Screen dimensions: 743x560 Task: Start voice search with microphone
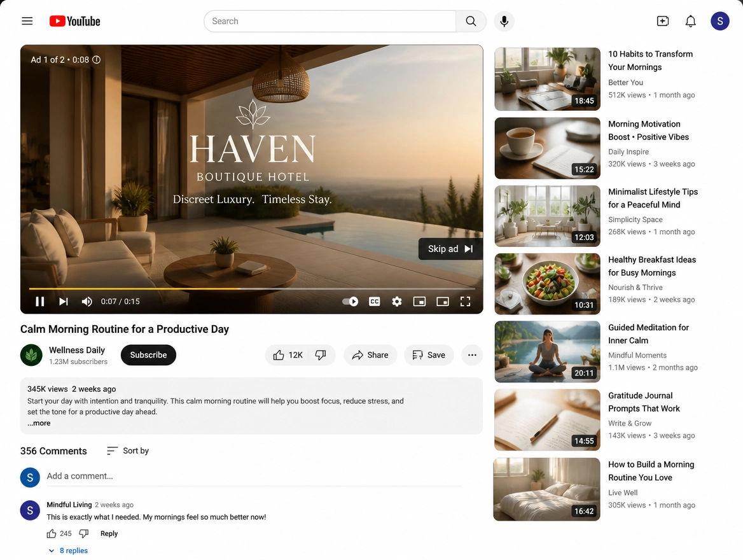504,21
